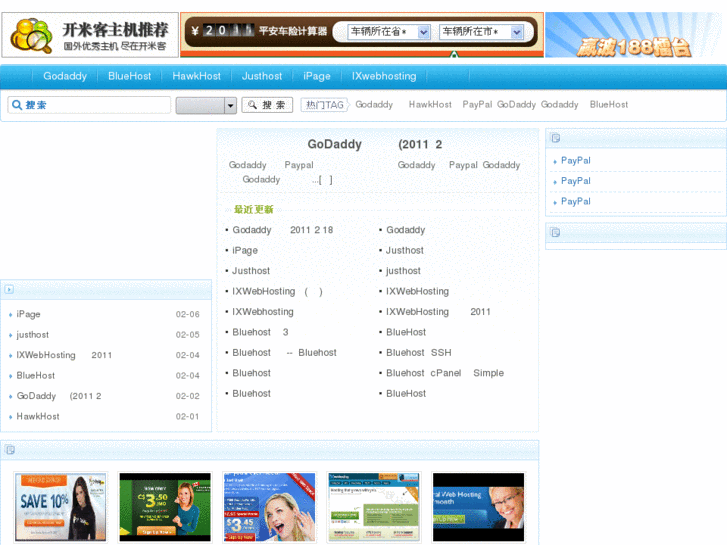The image size is (727, 545).
Task: Click the document icon above the PayPal list
Action: 555,138
